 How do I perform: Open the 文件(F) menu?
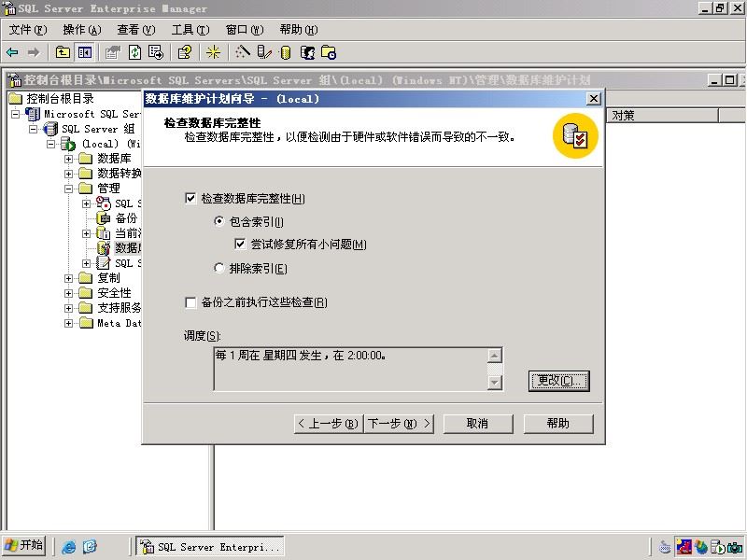(x=28, y=30)
